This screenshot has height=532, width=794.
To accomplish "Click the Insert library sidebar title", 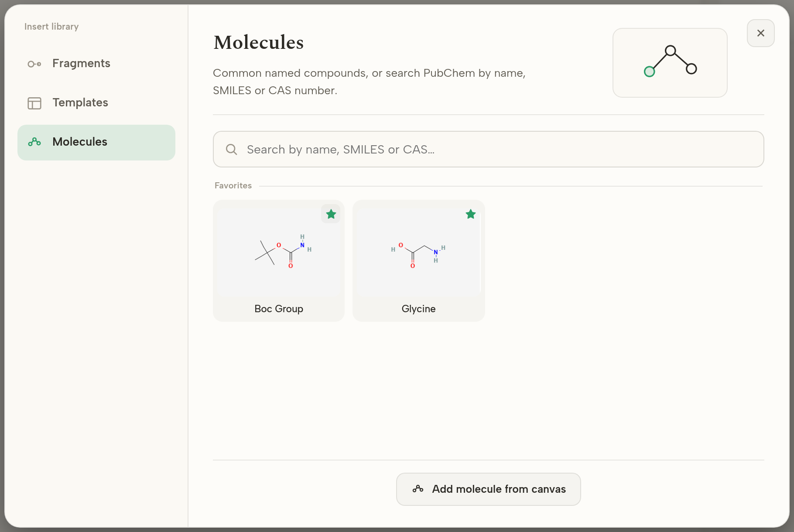I will coord(51,27).
